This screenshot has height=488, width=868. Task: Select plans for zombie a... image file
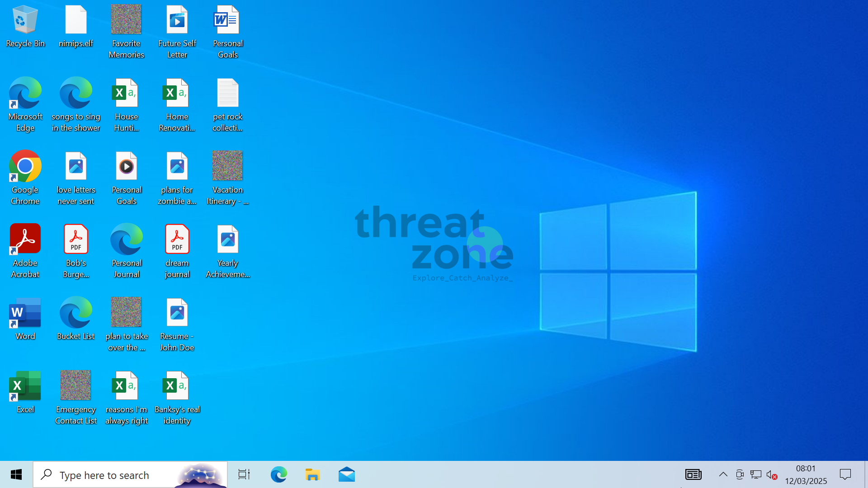pos(177,178)
